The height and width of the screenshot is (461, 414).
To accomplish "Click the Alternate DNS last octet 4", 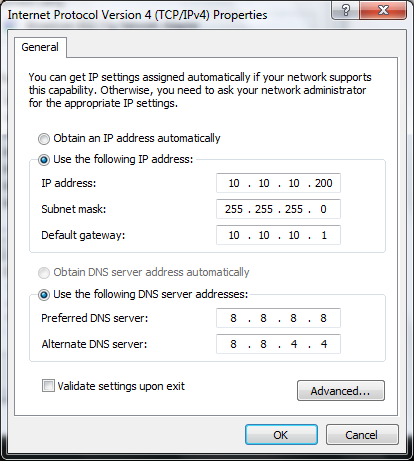I will [324, 344].
